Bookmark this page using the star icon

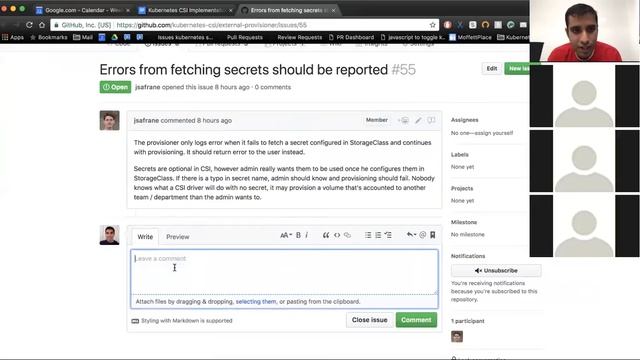433,25
